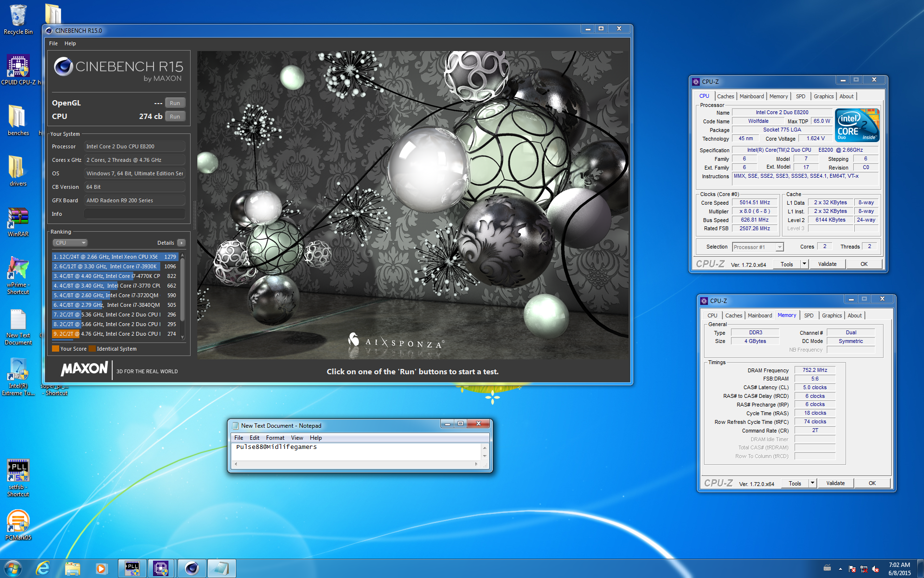Switch to Cinebench in the taskbar
The image size is (924, 578).
(192, 568)
